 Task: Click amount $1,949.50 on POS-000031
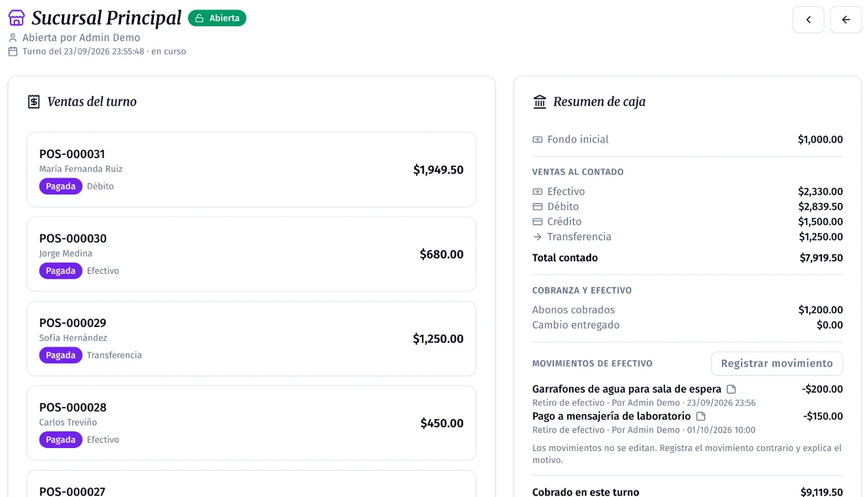(x=438, y=170)
